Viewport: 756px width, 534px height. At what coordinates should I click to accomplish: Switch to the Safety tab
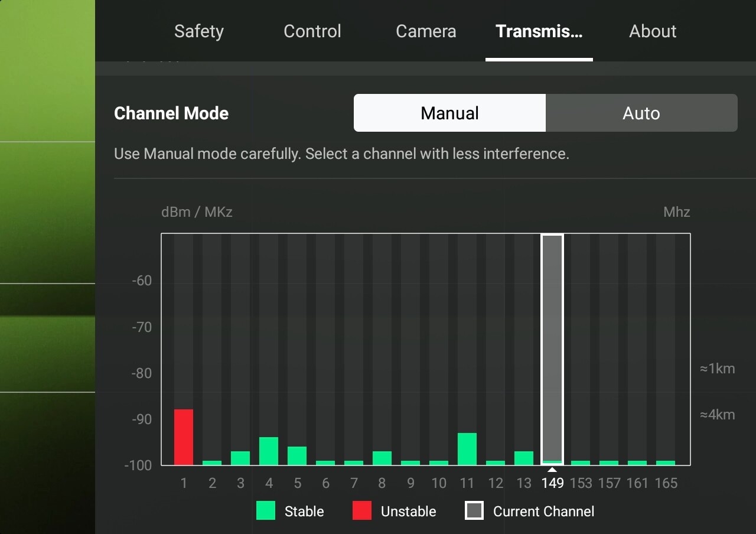pyautogui.click(x=198, y=31)
